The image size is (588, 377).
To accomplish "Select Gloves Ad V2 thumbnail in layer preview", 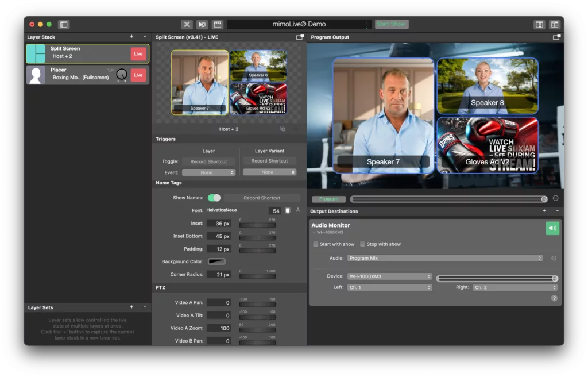I will click(258, 98).
